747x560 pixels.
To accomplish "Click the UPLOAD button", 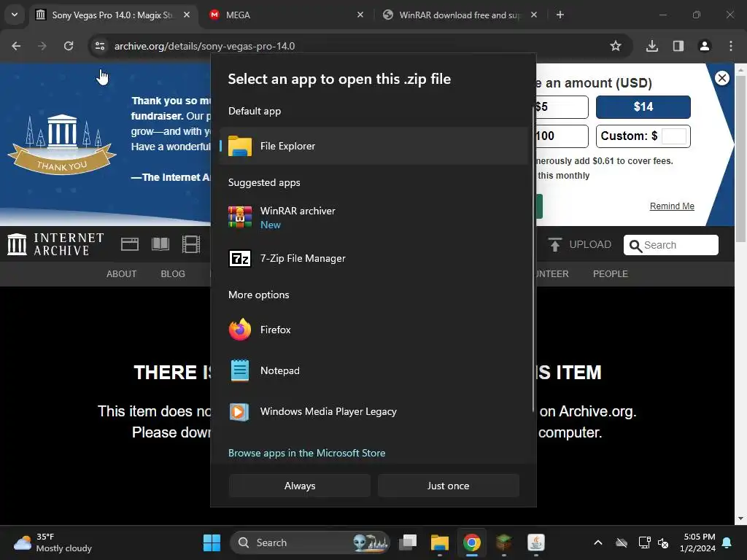I will [x=580, y=245].
